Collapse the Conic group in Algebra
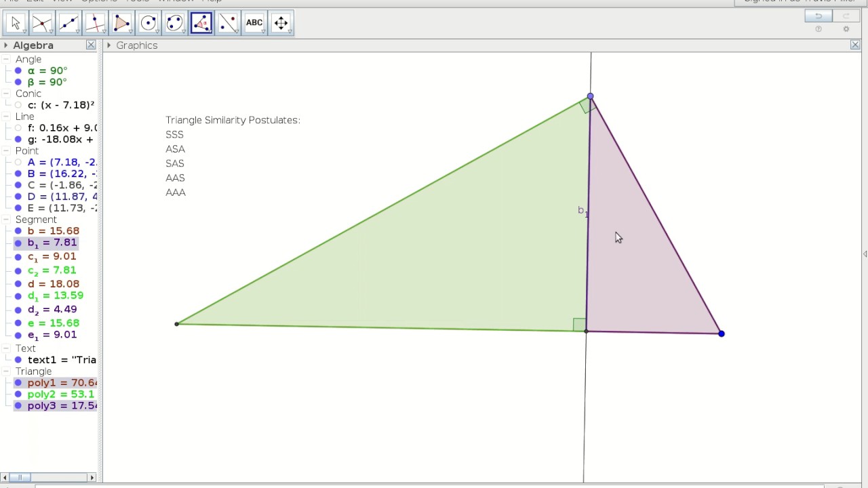Viewport: 868px width, 488px height. click(5, 94)
